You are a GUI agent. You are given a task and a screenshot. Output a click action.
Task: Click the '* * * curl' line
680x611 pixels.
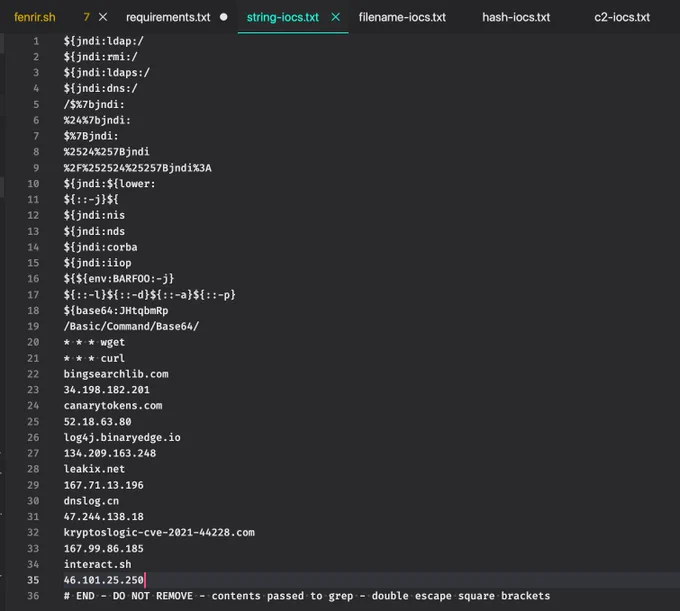tap(94, 358)
